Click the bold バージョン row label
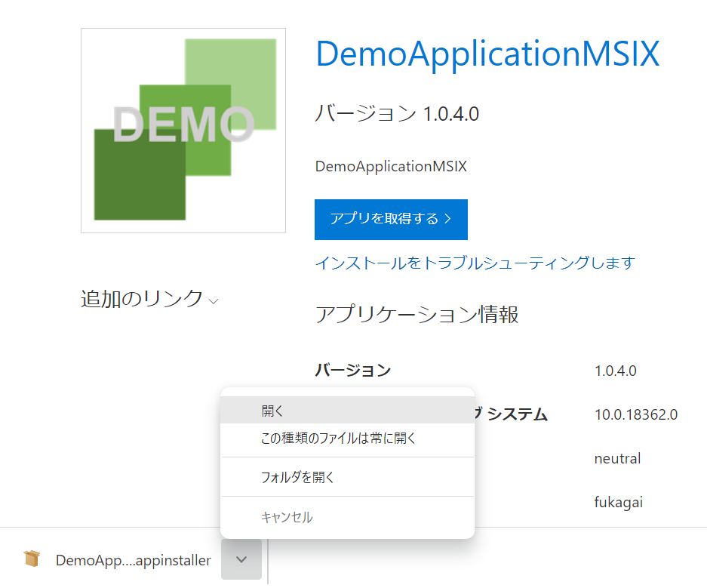The width and height of the screenshot is (707, 588). pyautogui.click(x=353, y=370)
